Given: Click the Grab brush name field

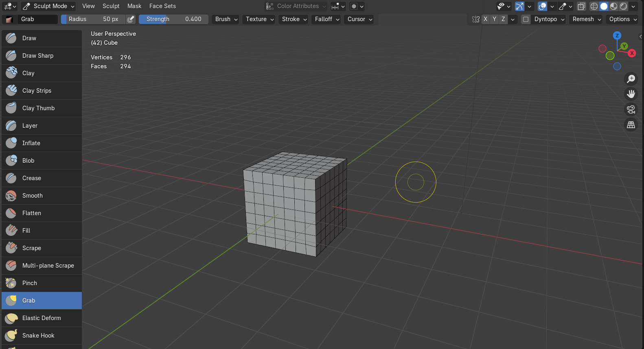Looking at the screenshot, I should click(37, 19).
